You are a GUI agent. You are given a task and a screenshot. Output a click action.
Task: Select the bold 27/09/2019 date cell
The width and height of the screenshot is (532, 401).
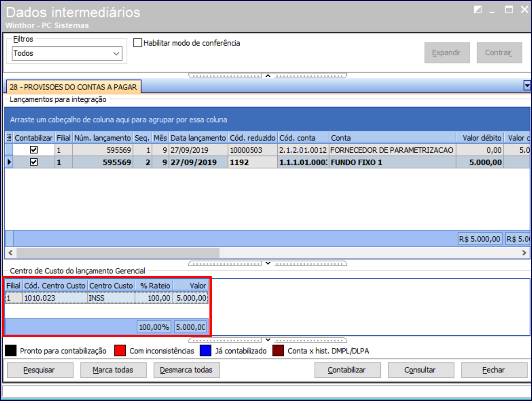[198, 162]
